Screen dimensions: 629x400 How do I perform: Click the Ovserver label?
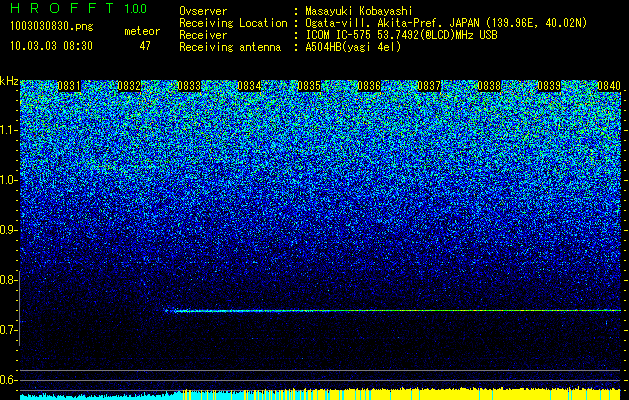[203, 11]
